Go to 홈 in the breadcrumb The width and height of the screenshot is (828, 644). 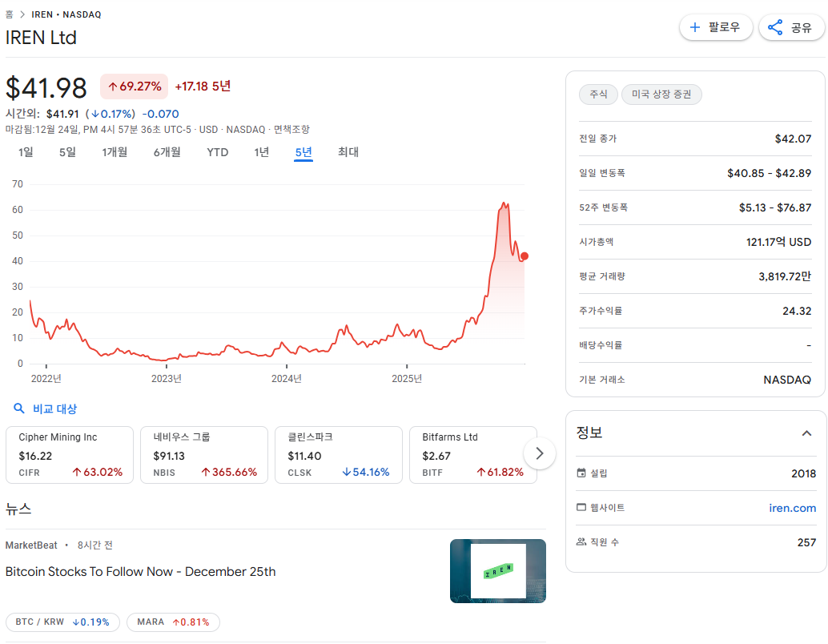(9, 14)
